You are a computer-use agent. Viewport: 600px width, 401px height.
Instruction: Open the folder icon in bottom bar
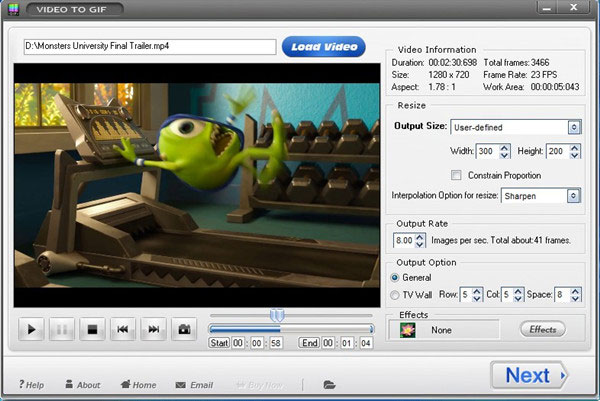click(x=329, y=385)
